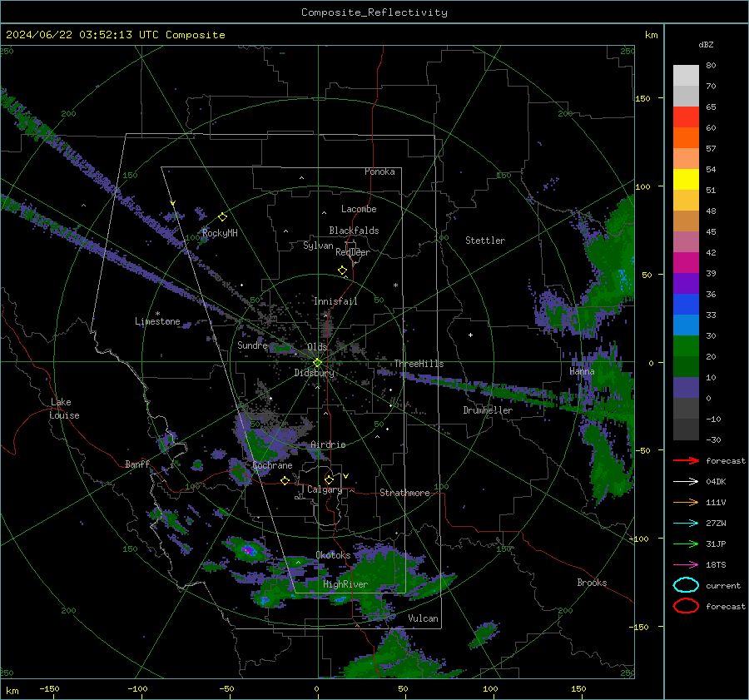Viewport: 749px width, 700px height.
Task: Click the Lacombe label
Action: [359, 209]
